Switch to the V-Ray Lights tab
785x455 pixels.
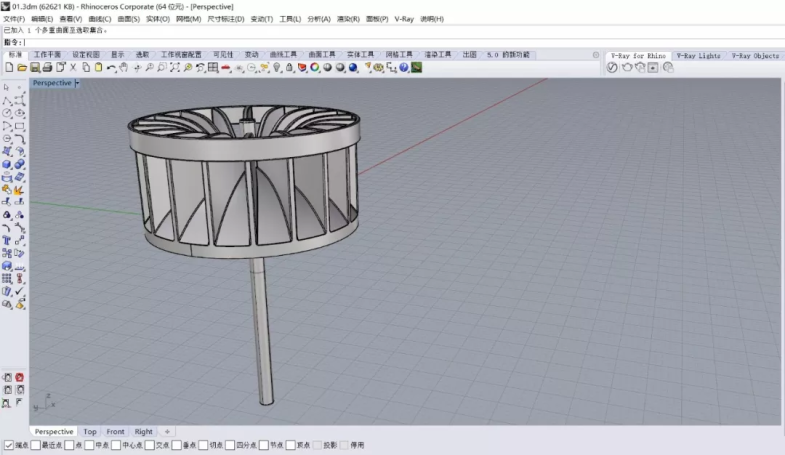(x=697, y=56)
